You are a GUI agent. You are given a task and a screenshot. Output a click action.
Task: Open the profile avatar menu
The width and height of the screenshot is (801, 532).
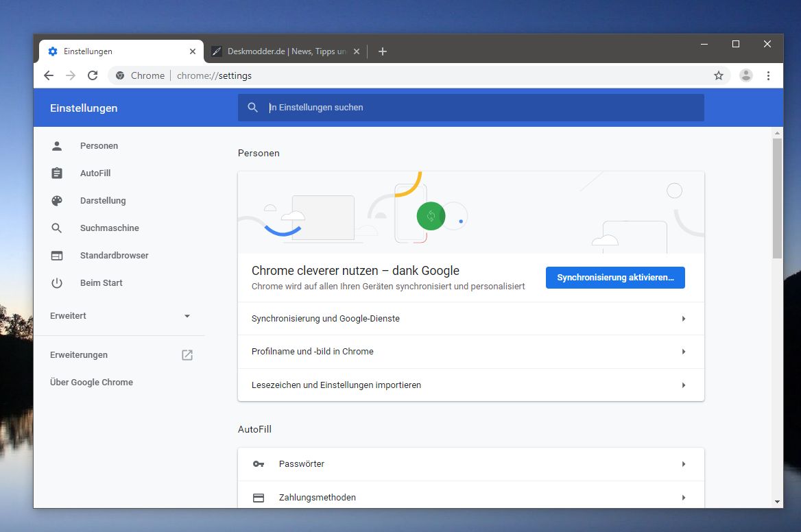coord(746,75)
